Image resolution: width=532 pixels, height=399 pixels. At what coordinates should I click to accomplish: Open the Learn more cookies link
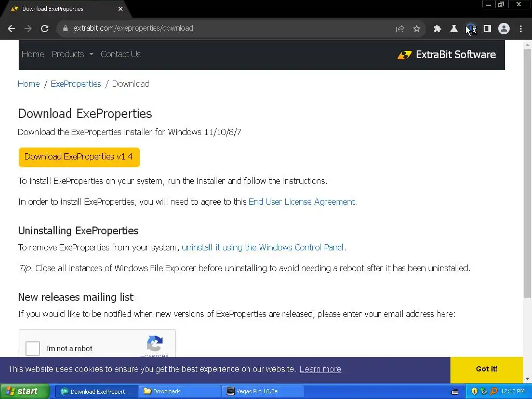320,369
